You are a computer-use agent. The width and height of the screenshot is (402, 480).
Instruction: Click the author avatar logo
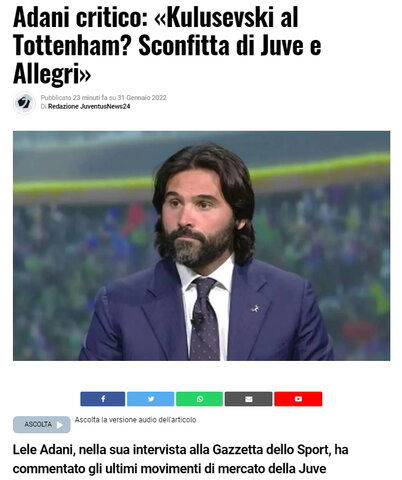click(x=24, y=103)
